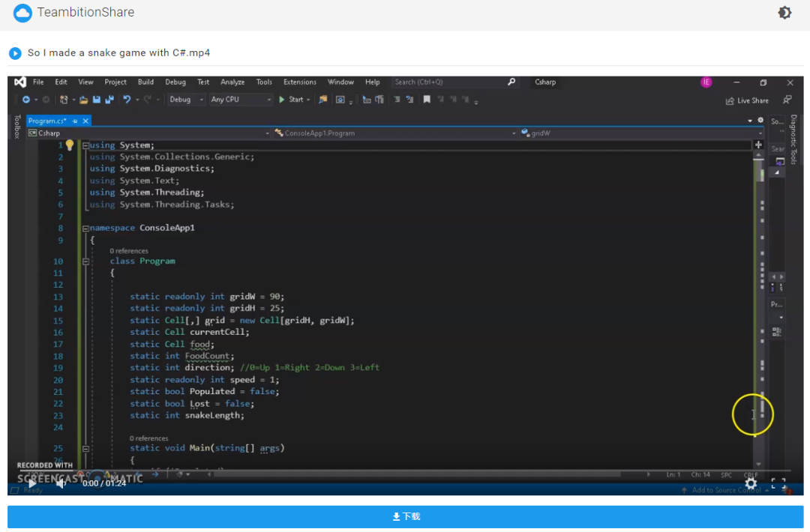Open the Any CPU platform dropdown
810x532 pixels.
240,100
